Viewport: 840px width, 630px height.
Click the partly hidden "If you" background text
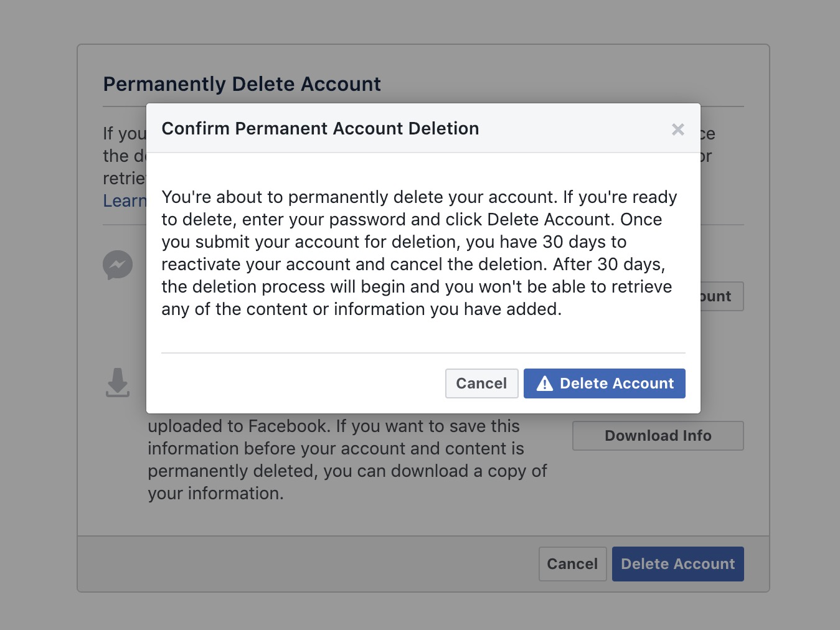(124, 134)
